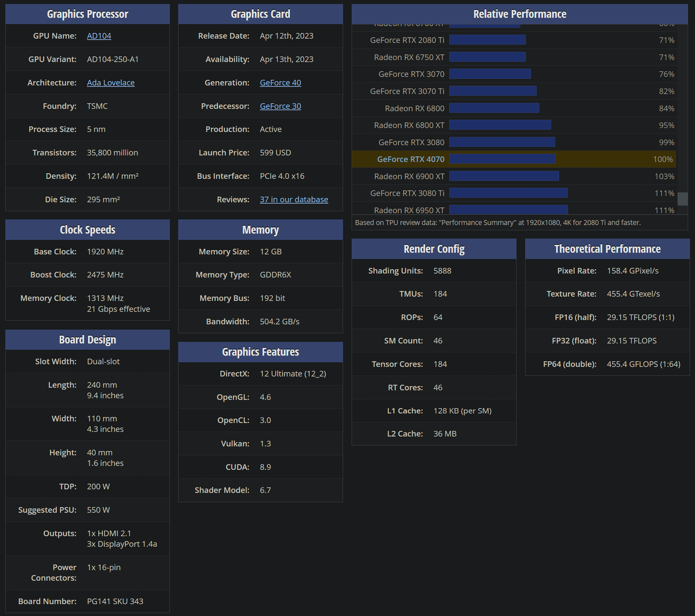Click the Relative Performance list scrollbar thumb
This screenshot has height=616, width=695.
(x=682, y=199)
